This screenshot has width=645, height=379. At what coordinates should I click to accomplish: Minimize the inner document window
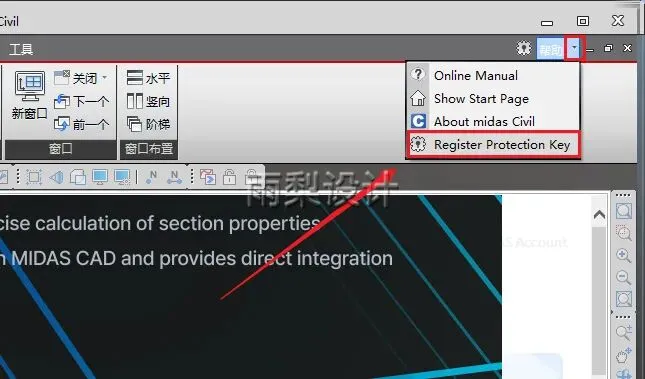[590, 49]
